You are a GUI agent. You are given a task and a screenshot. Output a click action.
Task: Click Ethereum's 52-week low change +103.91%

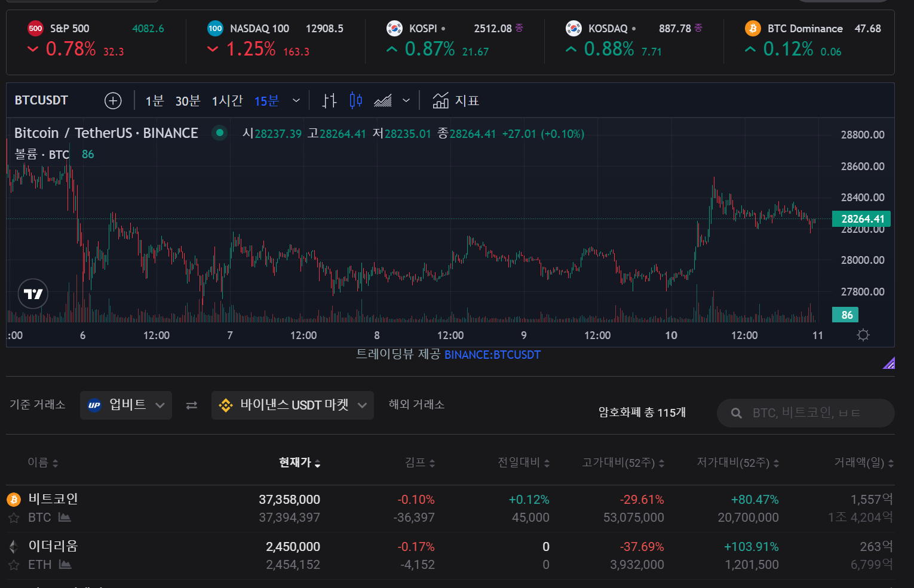[752, 547]
